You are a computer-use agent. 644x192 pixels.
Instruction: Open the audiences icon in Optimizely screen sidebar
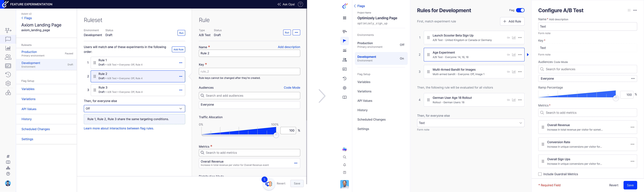point(344,60)
